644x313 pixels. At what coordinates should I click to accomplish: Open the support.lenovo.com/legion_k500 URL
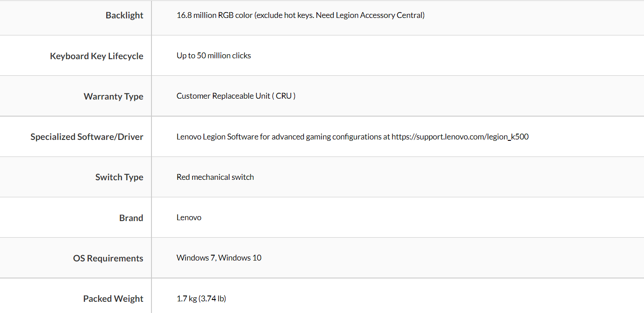point(460,137)
